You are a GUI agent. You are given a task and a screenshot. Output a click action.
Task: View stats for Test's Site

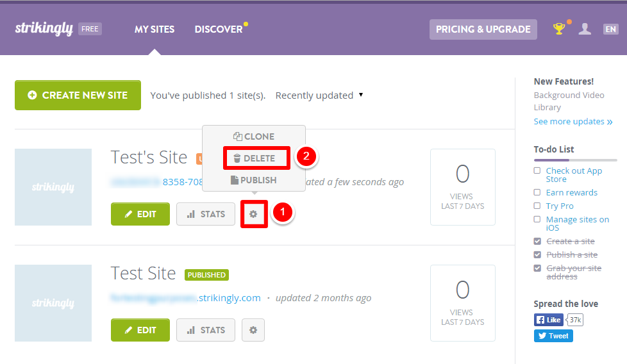[206, 214]
